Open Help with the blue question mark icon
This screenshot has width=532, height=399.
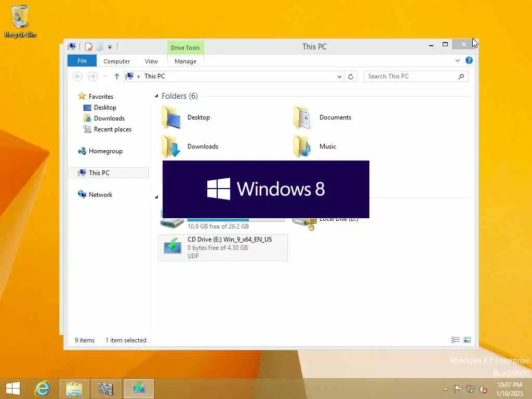(469, 60)
